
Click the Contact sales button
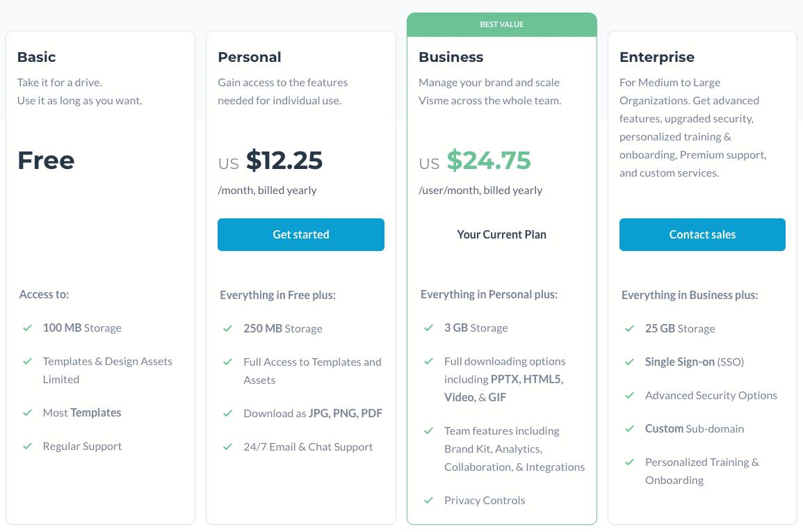pos(702,234)
